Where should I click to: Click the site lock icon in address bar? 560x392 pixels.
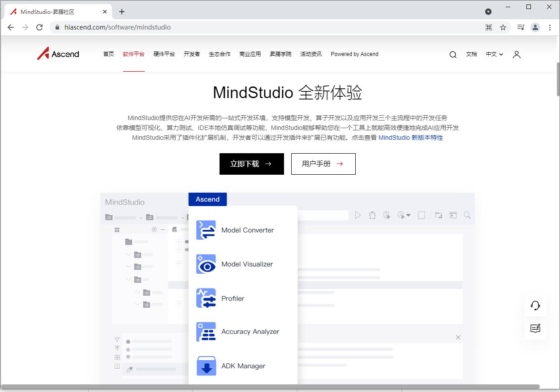[57, 27]
